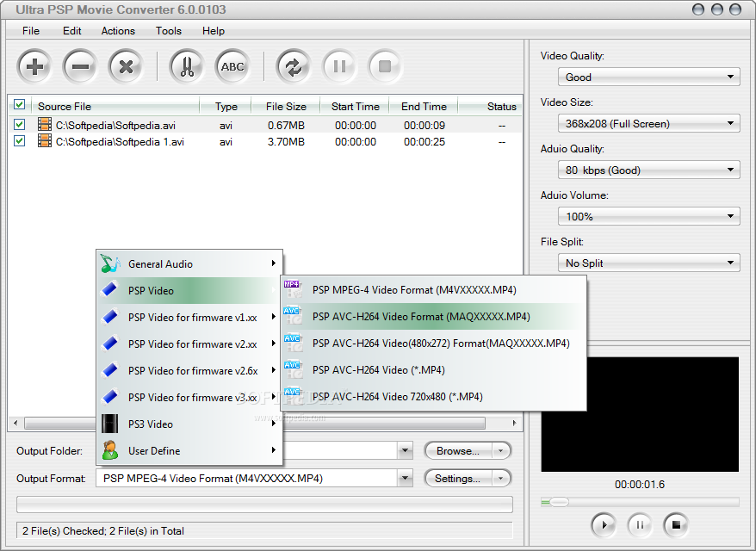
Task: Click the arrow beside Browse button
Action: (x=501, y=451)
